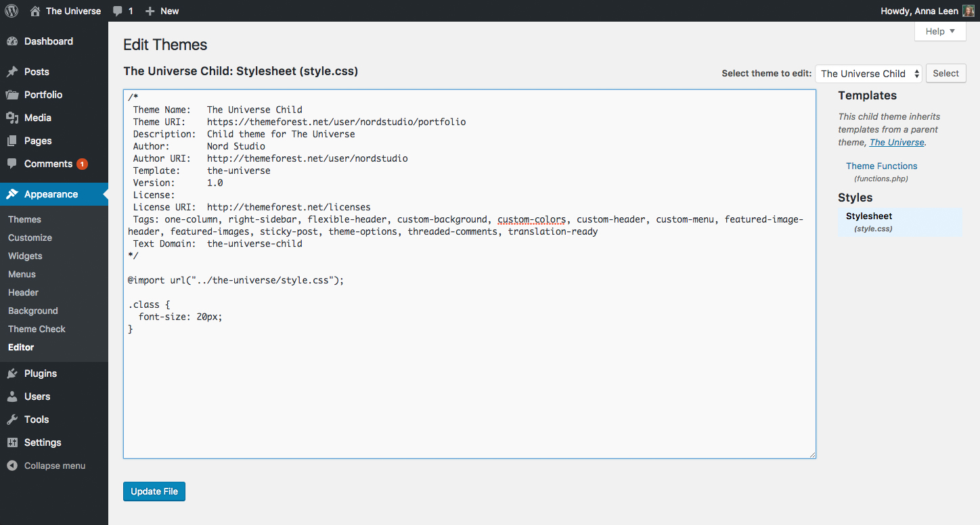Open Settings menu label
Image resolution: width=980 pixels, height=525 pixels.
coord(43,442)
